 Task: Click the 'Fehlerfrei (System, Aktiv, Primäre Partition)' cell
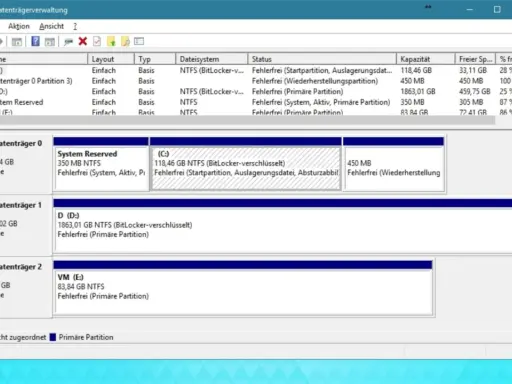coord(321,102)
